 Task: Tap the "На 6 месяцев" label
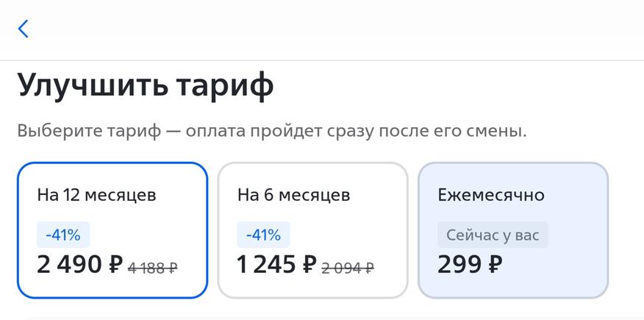(293, 196)
